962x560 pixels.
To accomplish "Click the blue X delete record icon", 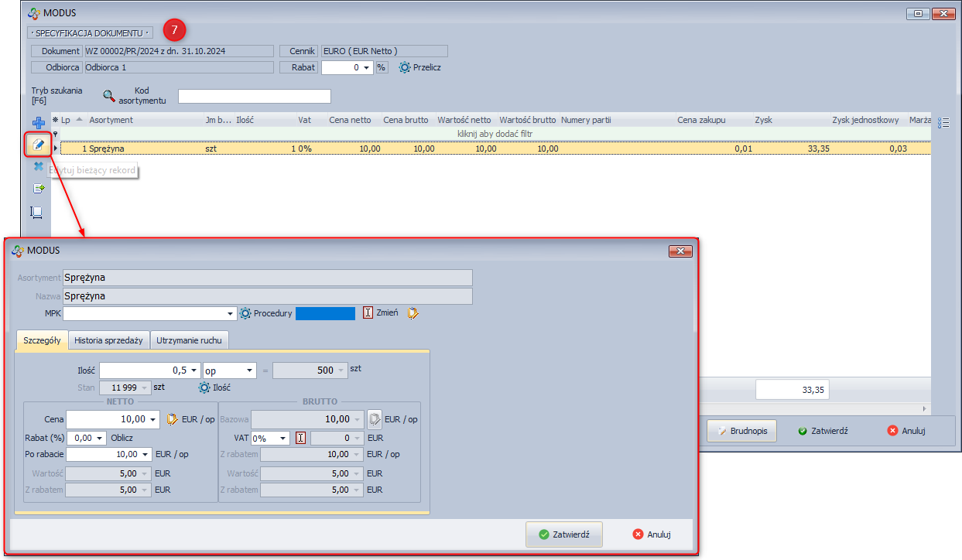I will click(38, 166).
